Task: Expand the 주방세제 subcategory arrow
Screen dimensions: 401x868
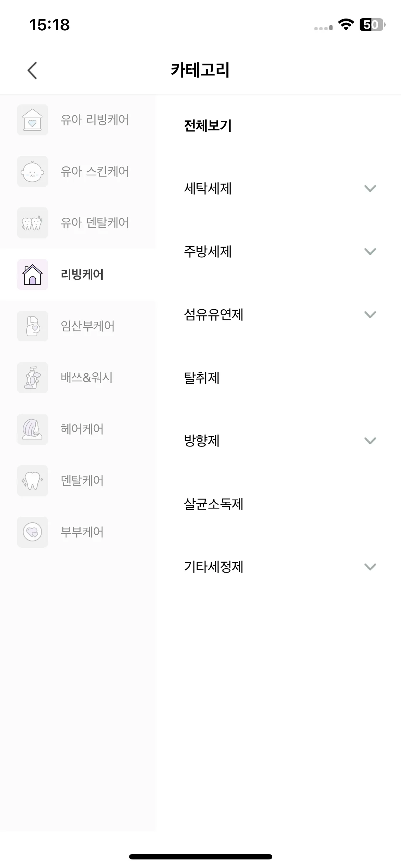Action: [x=370, y=252]
